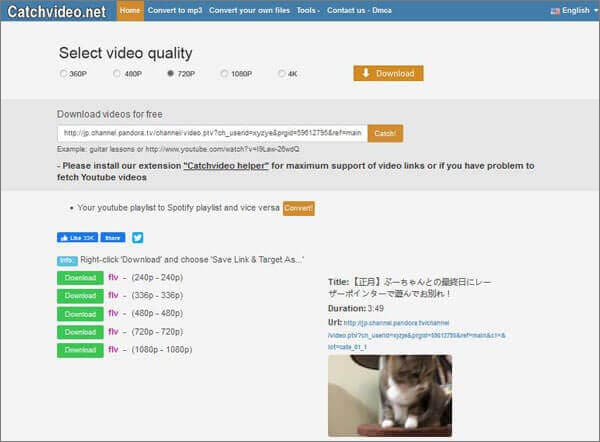The height and width of the screenshot is (442, 600).
Task: Click the Facebook Like thumbs-up button
Action: 77,238
